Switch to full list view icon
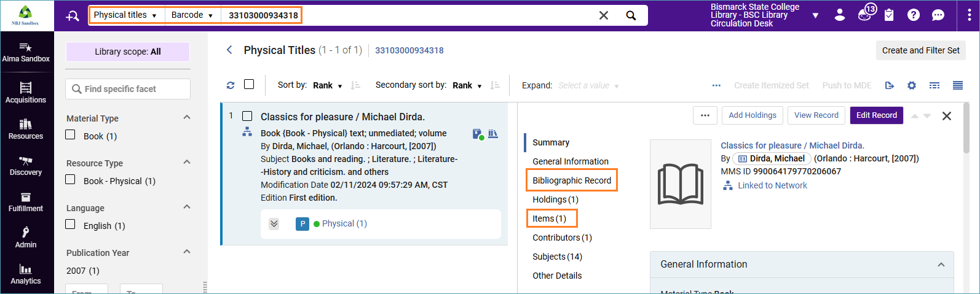The image size is (980, 294). (958, 85)
